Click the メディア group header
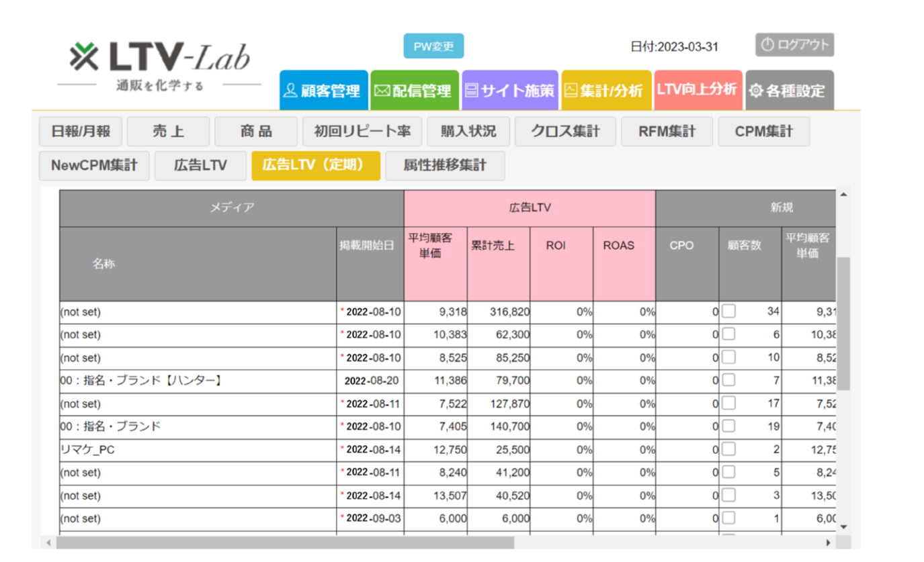 [232, 208]
